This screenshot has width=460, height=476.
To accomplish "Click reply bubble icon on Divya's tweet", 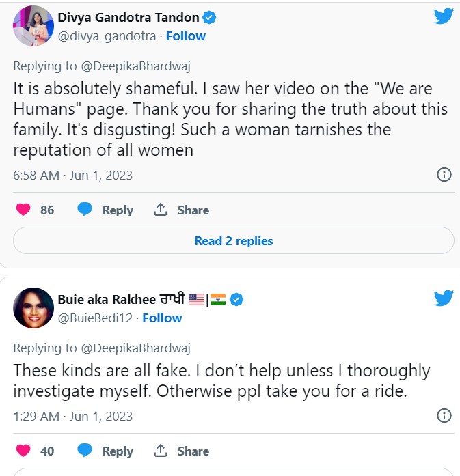I will tap(85, 210).
